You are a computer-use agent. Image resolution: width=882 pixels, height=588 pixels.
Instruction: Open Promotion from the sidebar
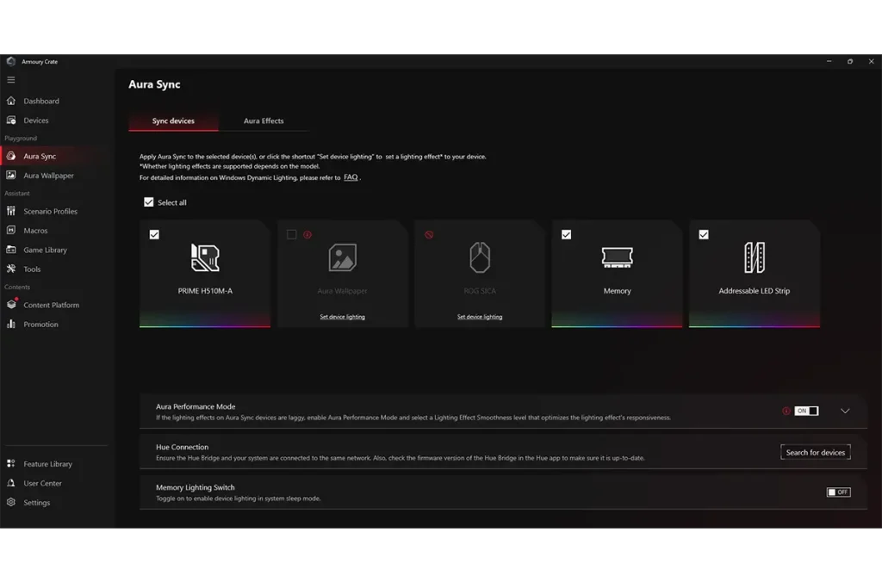(x=58, y=325)
